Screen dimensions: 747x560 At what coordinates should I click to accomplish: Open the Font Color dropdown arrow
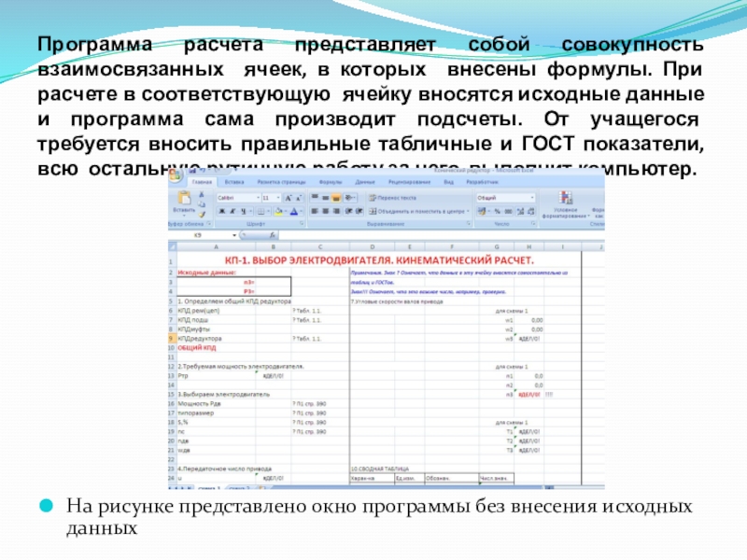pyautogui.click(x=301, y=212)
